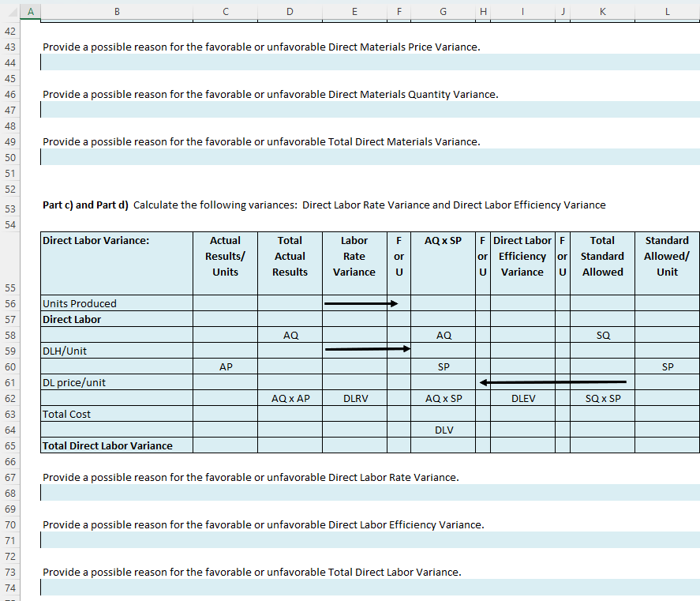Select row header 74
The image size is (700, 601).
(x=11, y=588)
